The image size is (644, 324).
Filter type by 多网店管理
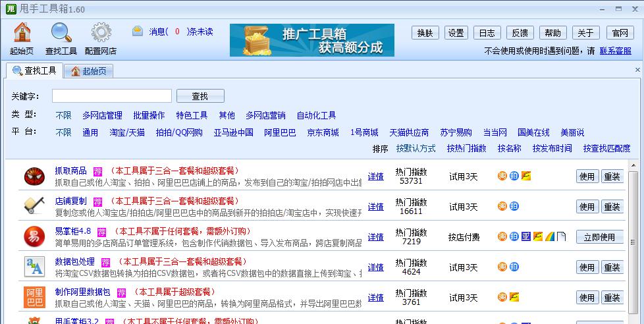click(102, 115)
